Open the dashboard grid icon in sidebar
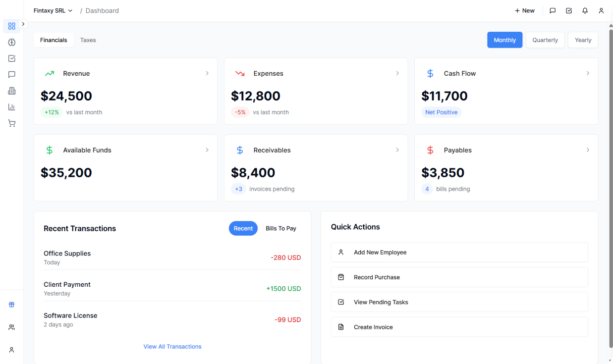 [x=12, y=26]
